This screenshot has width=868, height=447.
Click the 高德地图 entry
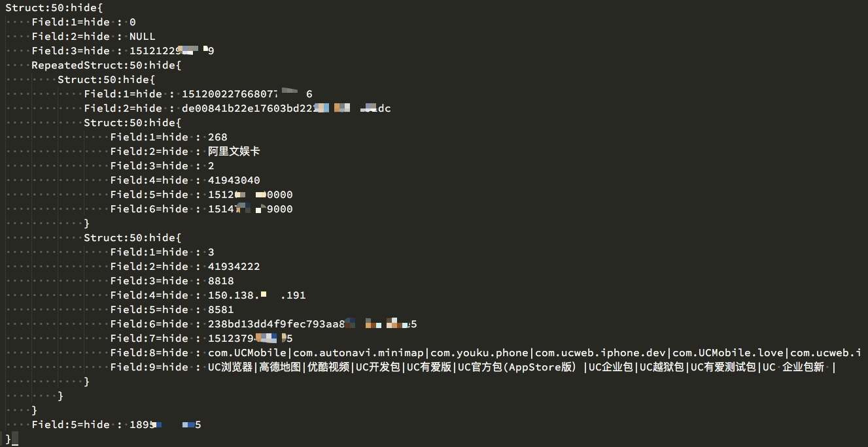point(281,367)
